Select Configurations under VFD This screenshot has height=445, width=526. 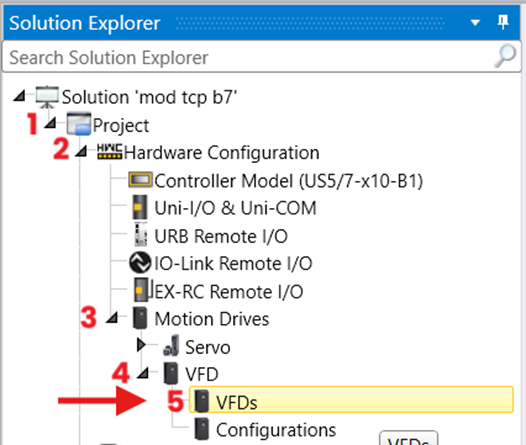pos(276,430)
